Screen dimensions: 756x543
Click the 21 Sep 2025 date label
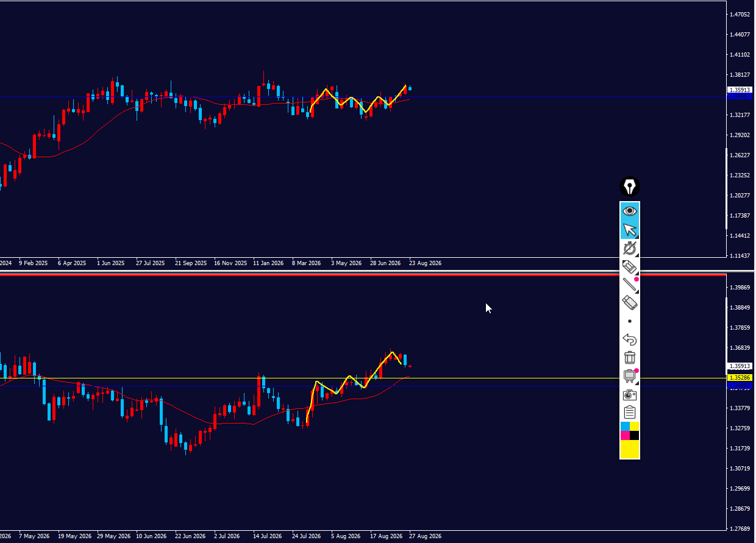(190, 263)
